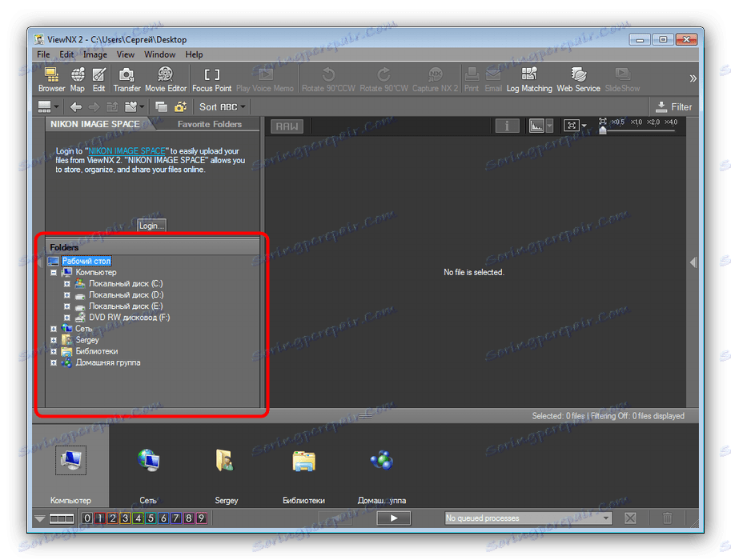This screenshot has width=731, height=560.
Task: Select Sergey folder in tree
Action: 87,340
